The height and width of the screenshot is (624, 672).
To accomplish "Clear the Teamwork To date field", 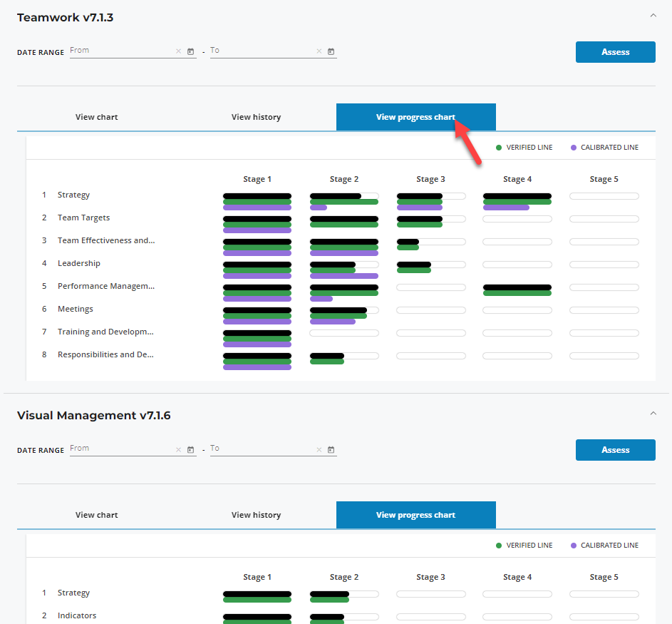I will click(x=319, y=51).
